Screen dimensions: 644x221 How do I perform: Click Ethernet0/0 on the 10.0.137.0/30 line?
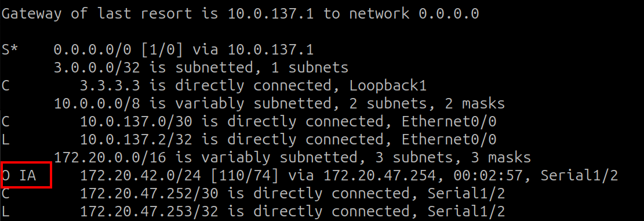point(449,122)
